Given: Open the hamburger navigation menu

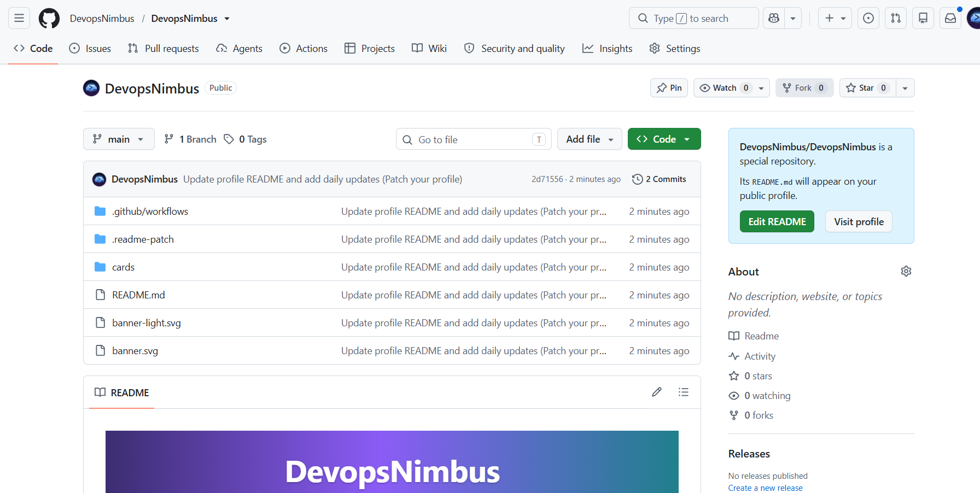Looking at the screenshot, I should point(19,18).
